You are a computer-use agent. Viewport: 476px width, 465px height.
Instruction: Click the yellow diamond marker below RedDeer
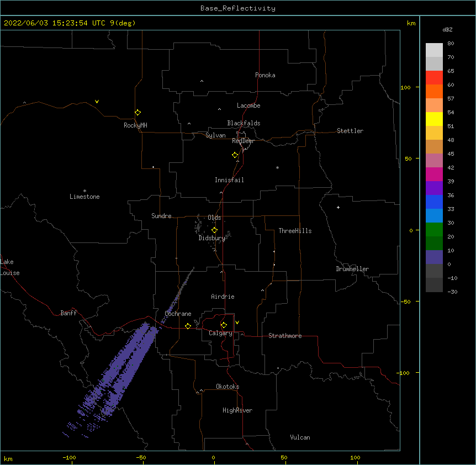pos(235,155)
